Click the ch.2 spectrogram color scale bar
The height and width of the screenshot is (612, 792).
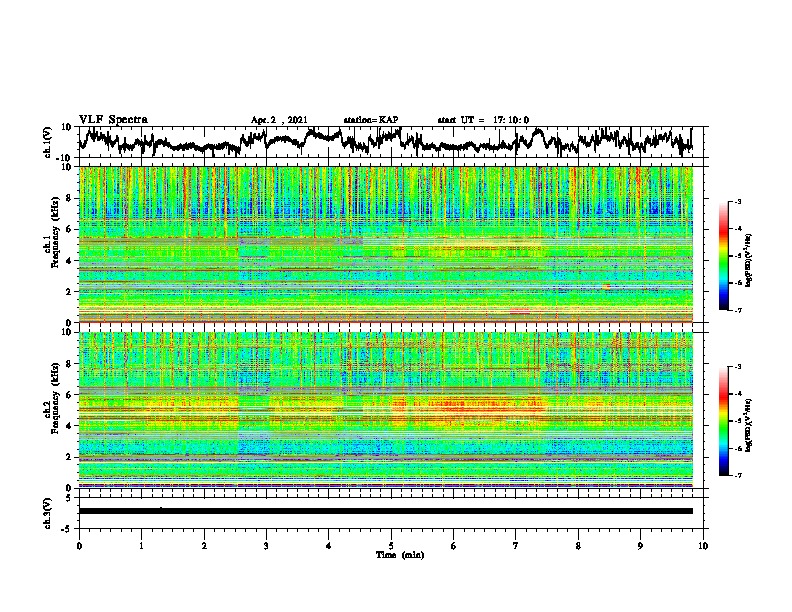(723, 421)
